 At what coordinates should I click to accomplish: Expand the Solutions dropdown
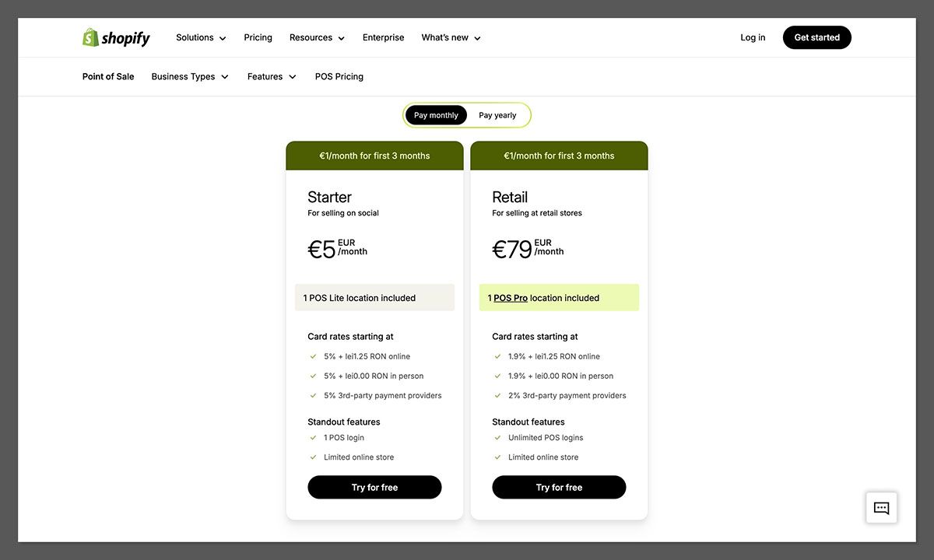[x=200, y=37]
